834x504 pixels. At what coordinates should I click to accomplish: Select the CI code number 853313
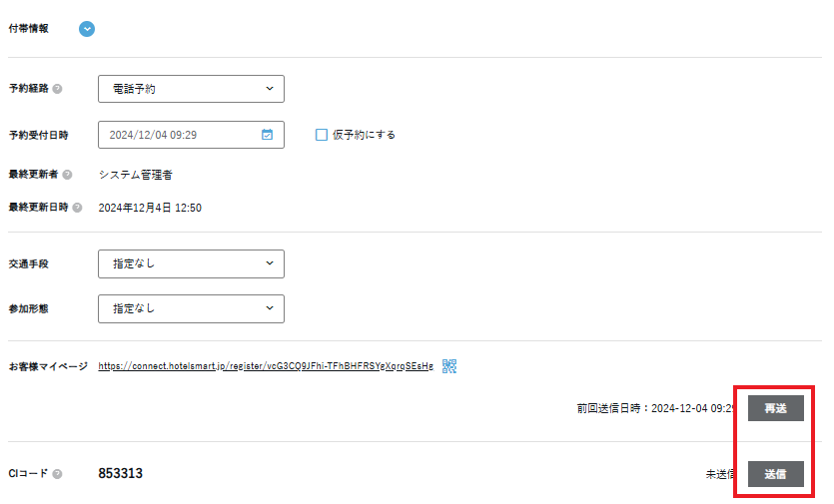(x=120, y=474)
